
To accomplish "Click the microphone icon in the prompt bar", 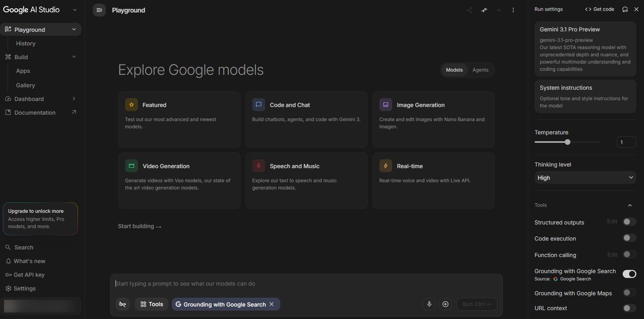I will [429, 304].
